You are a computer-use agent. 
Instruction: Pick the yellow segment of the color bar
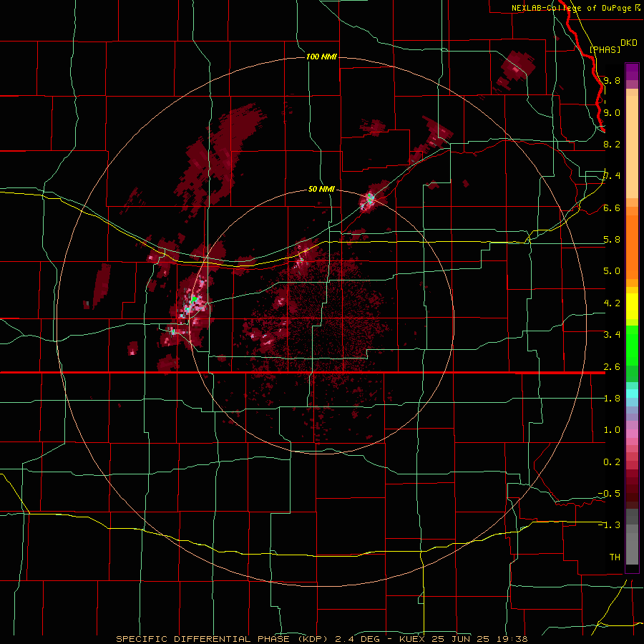[632, 306]
